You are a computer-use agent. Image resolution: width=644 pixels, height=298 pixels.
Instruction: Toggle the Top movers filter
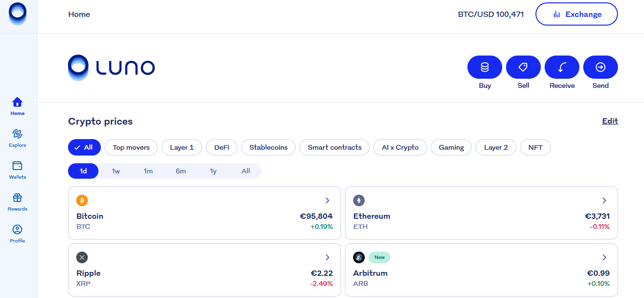[131, 147]
